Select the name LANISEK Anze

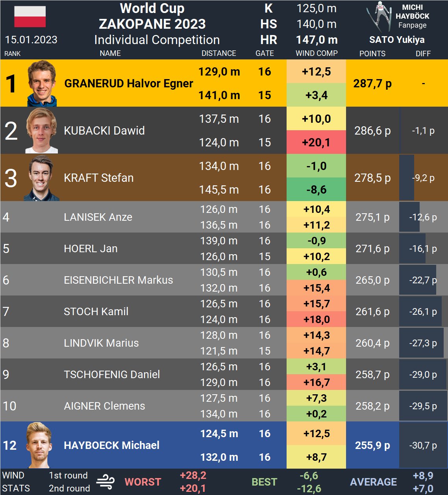click(x=98, y=217)
